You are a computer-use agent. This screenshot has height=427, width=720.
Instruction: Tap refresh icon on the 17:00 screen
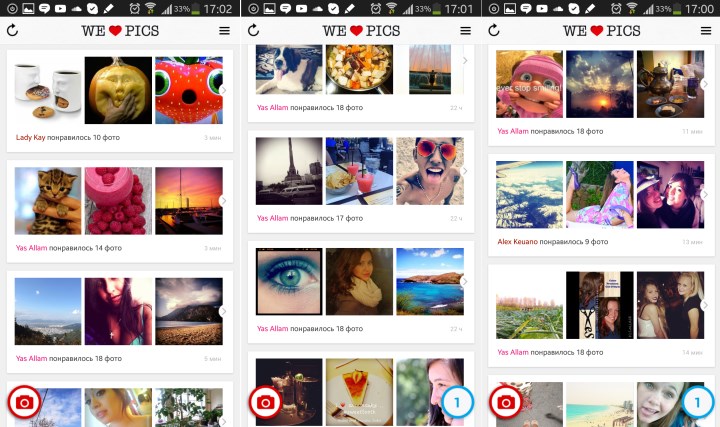(494, 30)
